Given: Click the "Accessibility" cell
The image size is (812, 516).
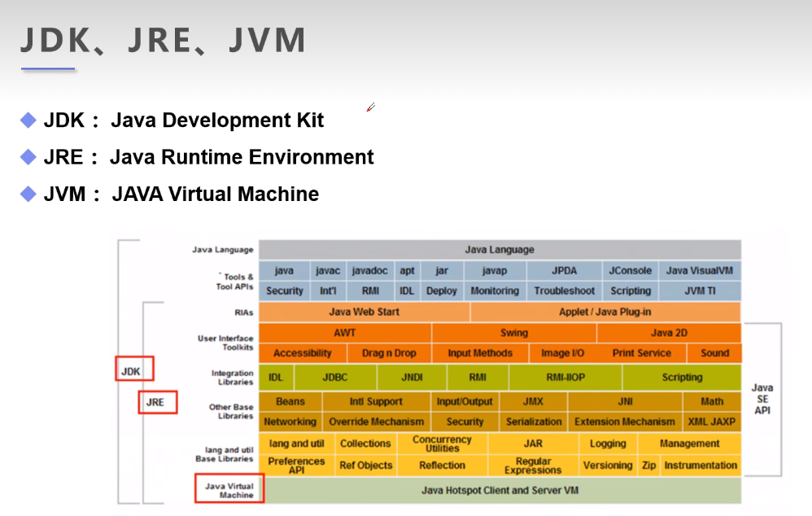Looking at the screenshot, I should point(303,352).
